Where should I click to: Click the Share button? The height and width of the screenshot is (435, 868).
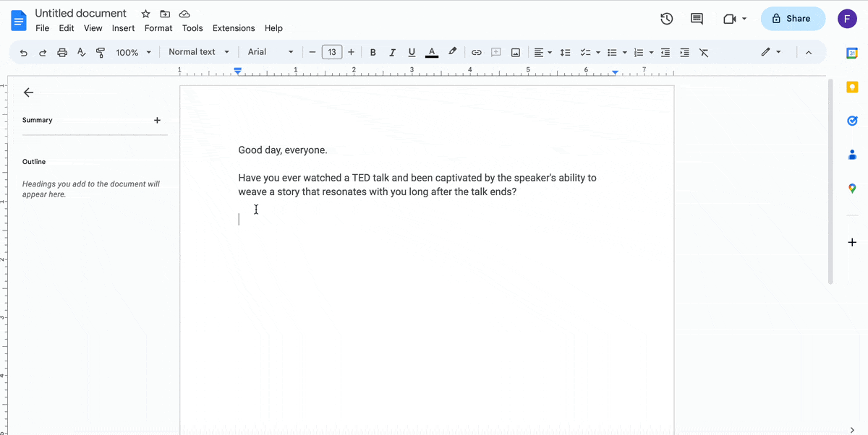793,19
